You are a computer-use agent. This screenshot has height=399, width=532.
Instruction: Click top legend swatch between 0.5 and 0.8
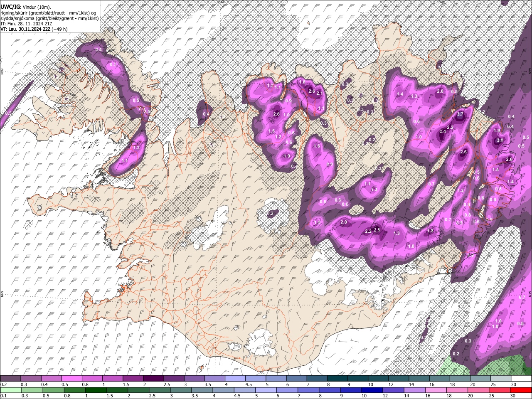pos(71,379)
